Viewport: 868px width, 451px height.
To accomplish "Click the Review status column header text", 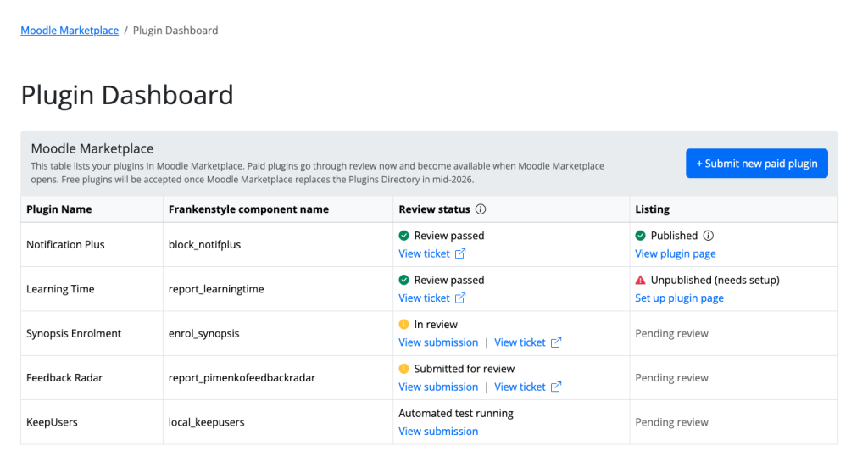I will point(435,209).
